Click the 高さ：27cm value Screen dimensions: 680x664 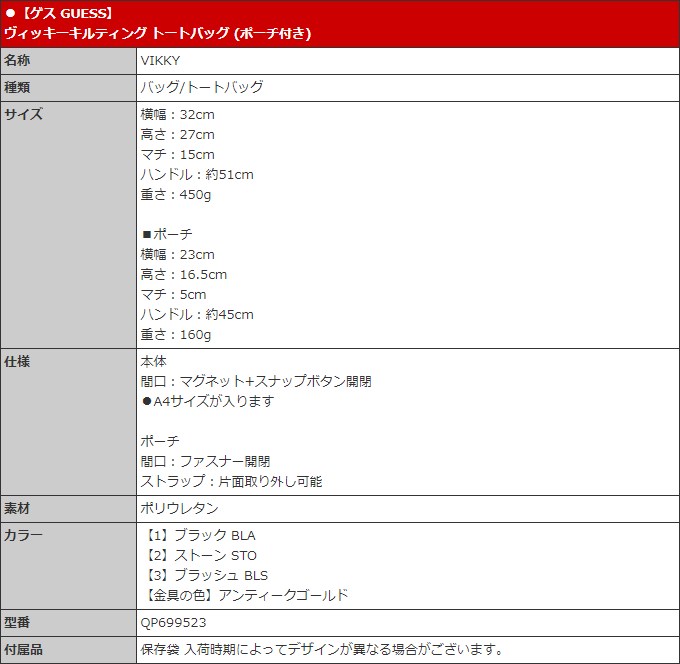pyautogui.click(x=177, y=134)
